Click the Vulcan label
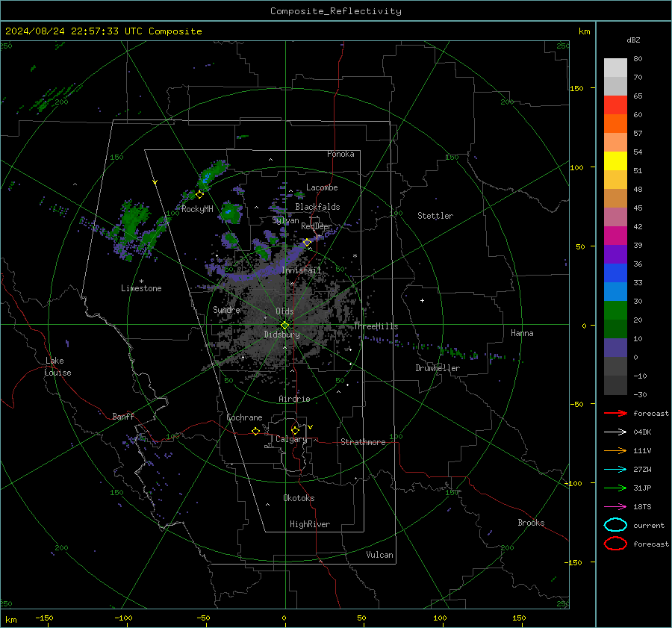The height and width of the screenshot is (628, 672). tap(379, 555)
